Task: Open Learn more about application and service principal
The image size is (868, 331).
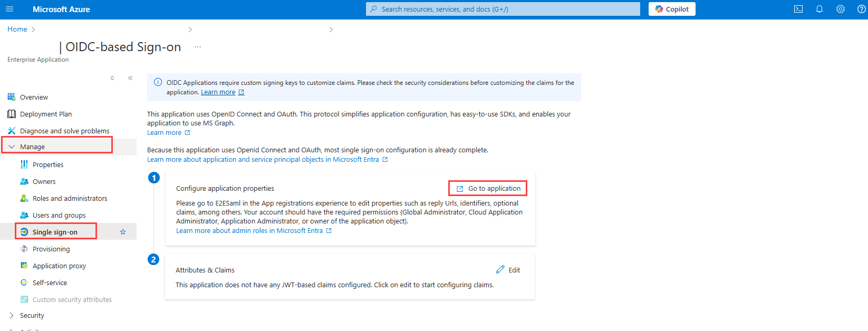Action: (267, 160)
